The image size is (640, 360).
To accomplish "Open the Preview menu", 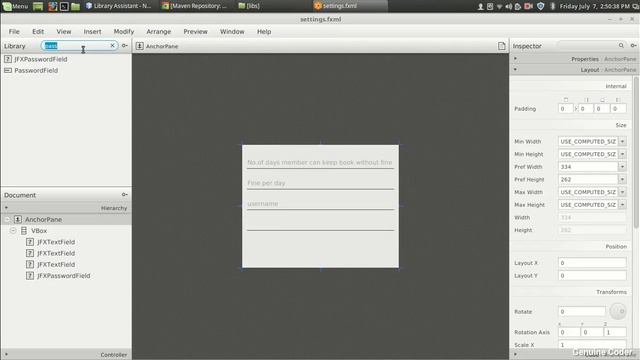I will pyautogui.click(x=196, y=31).
